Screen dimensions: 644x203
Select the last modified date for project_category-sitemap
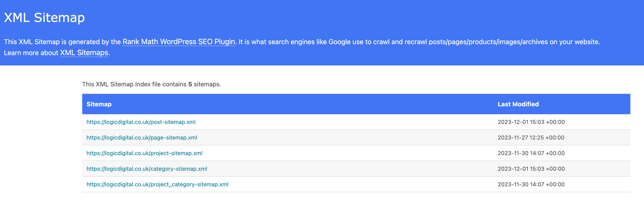pos(531,185)
